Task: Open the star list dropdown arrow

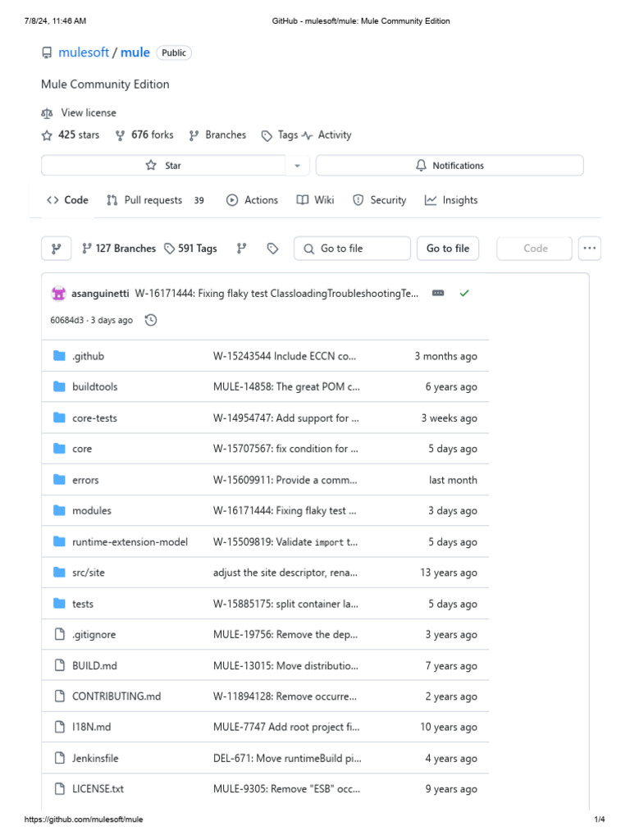Action: click(x=298, y=166)
